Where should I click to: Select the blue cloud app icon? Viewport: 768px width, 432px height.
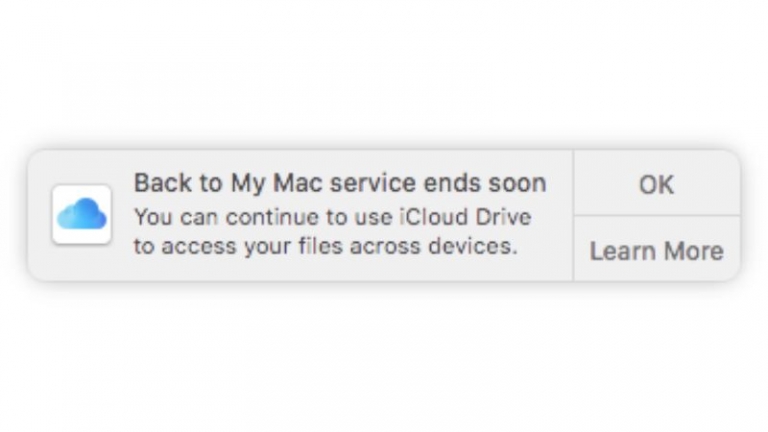(x=82, y=214)
